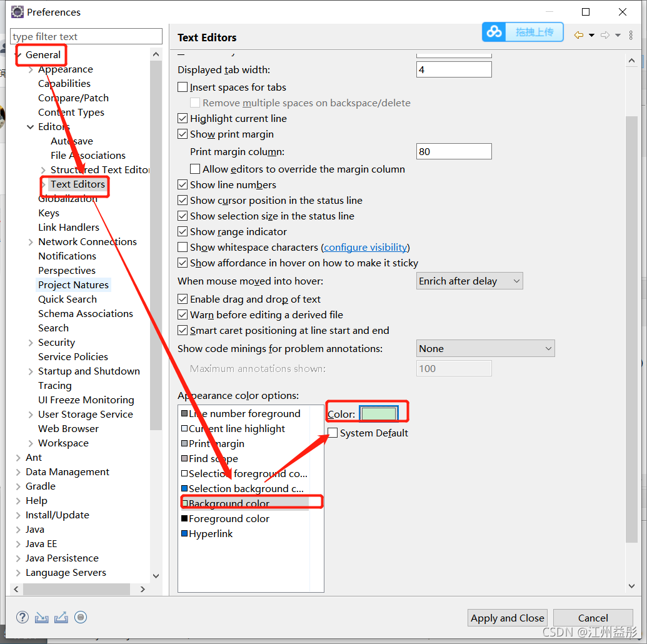647x644 pixels.
Task: Check the System Default color checkbox
Action: pos(333,433)
